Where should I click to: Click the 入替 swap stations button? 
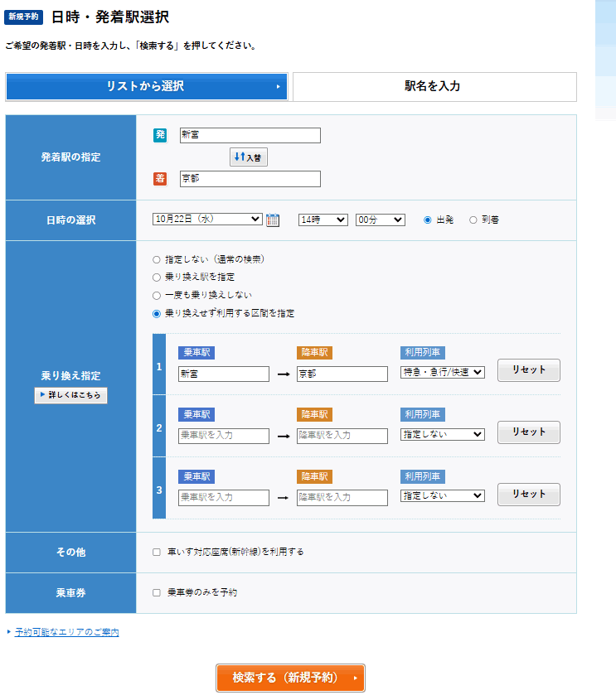pyautogui.click(x=249, y=157)
